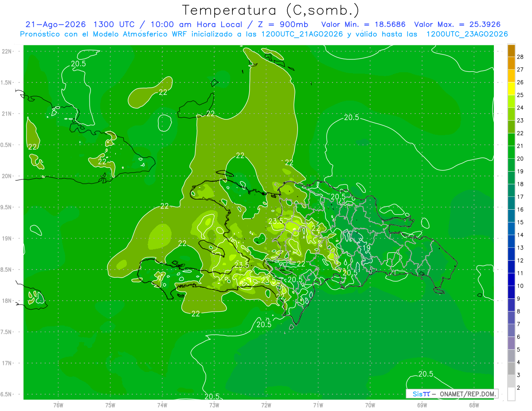
Task: Click the '22N' latitude axis label
Action: tap(7, 51)
